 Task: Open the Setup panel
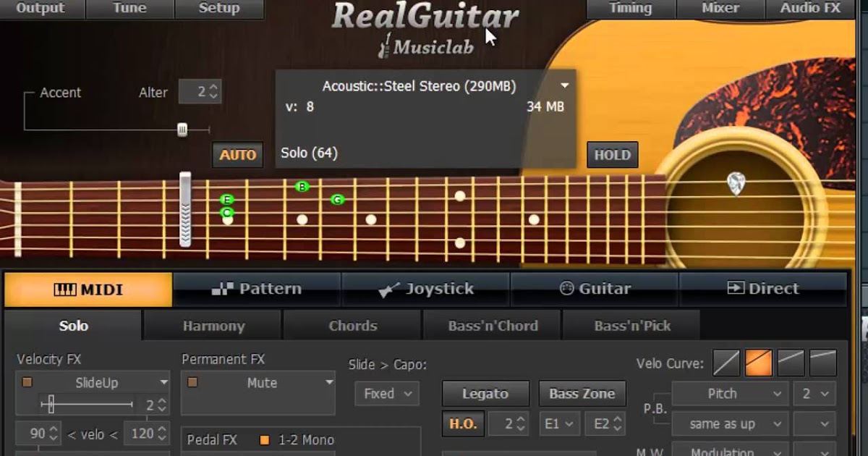pos(218,9)
